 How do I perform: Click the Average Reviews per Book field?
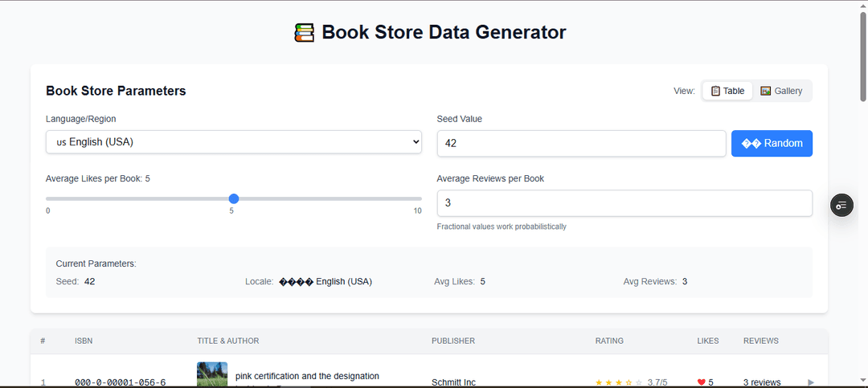pyautogui.click(x=624, y=203)
